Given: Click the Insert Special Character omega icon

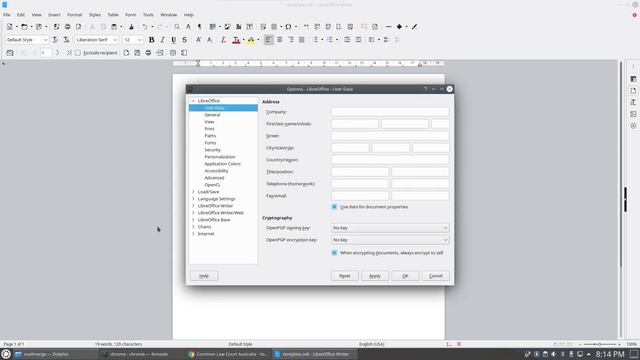Looking at the screenshot, I should coord(288,27).
